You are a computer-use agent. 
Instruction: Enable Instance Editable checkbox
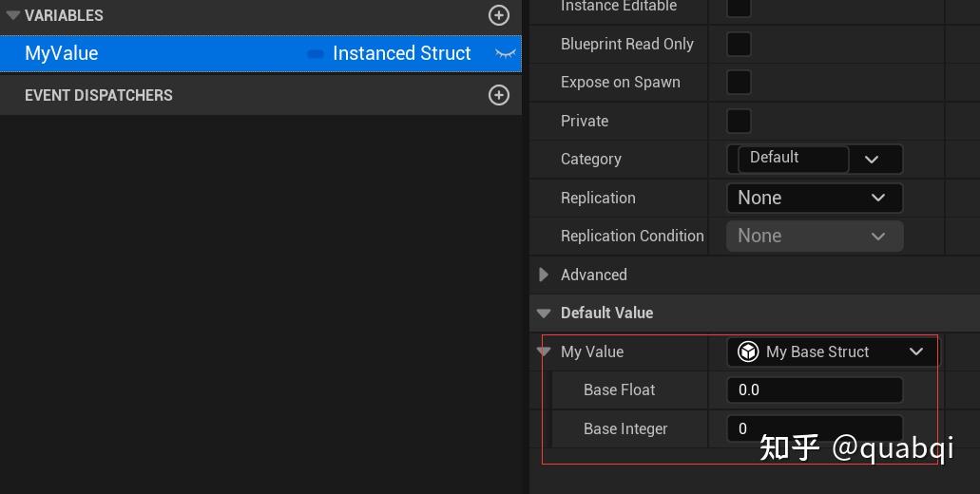(739, 7)
